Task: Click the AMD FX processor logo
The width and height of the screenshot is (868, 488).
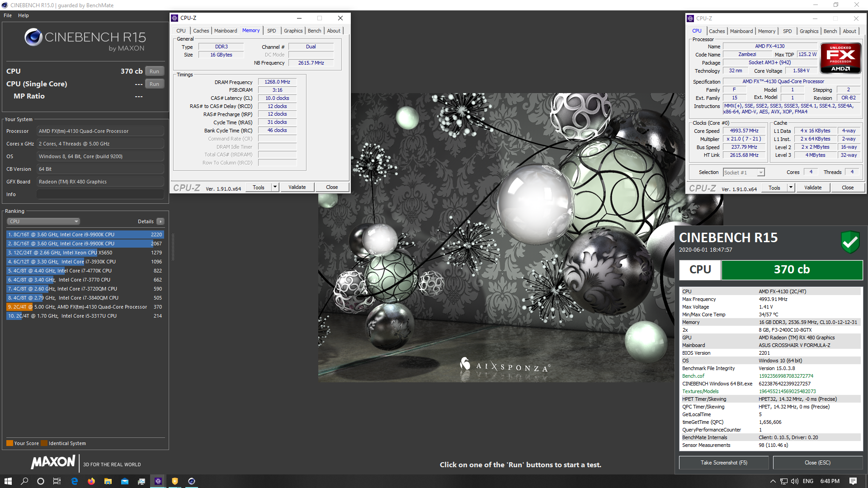Action: (x=840, y=58)
